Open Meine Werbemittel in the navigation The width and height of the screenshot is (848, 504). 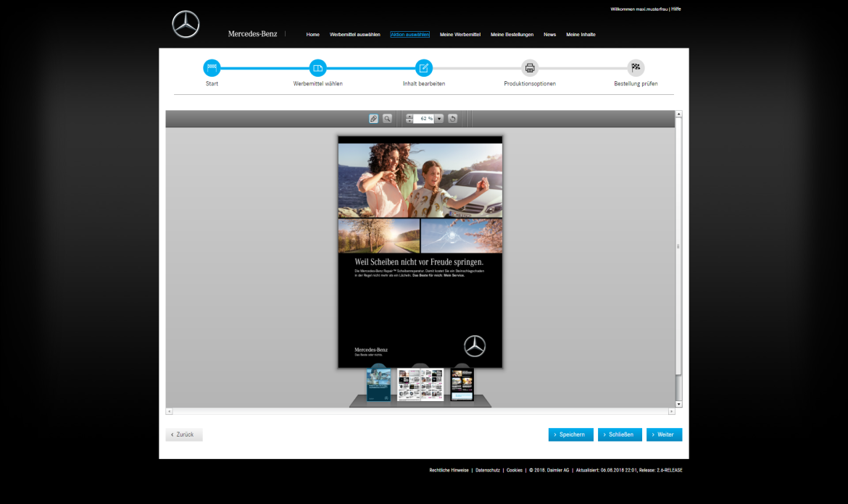460,35
